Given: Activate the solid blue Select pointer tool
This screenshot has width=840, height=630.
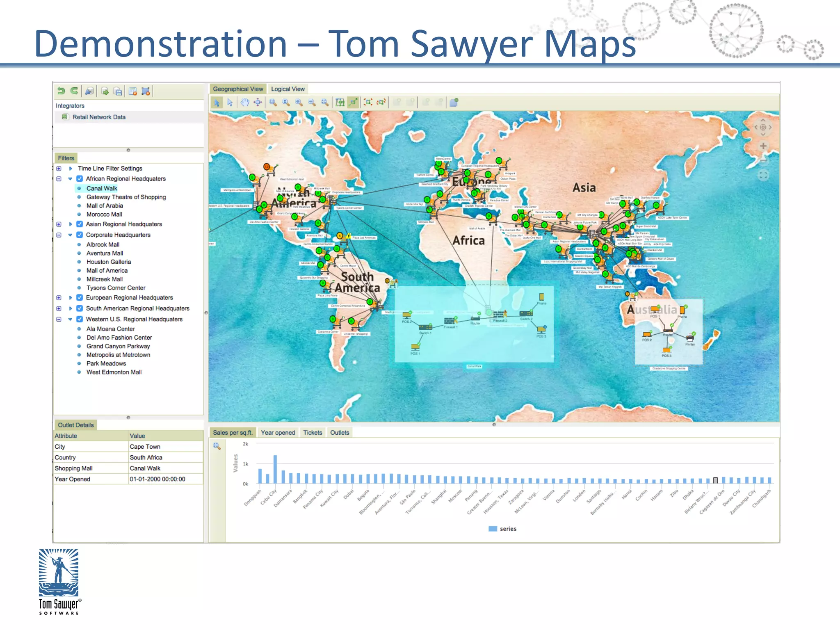Looking at the screenshot, I should tap(217, 103).
